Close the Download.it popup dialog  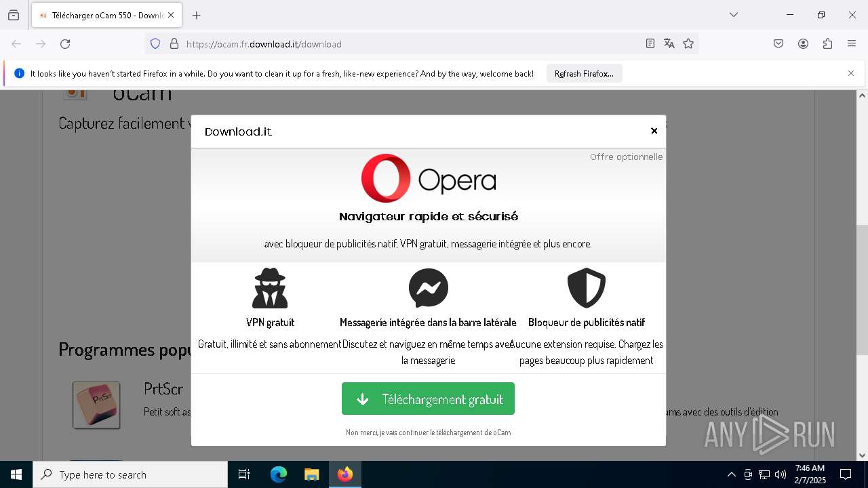654,131
